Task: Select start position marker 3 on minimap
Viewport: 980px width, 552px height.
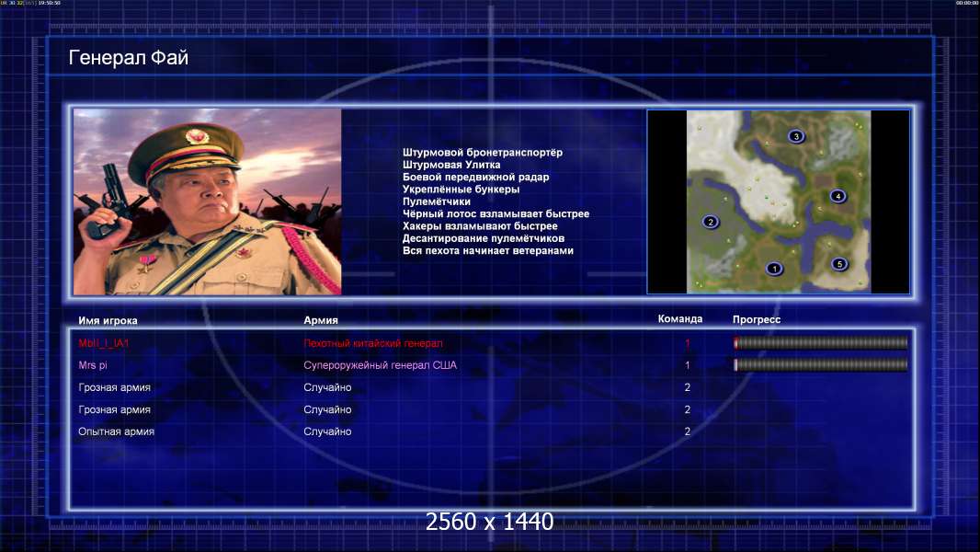Action: (795, 136)
